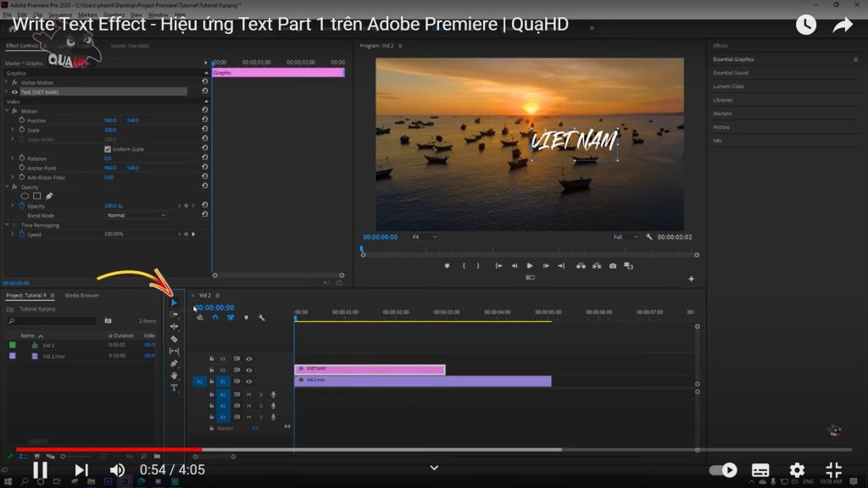Select the Selection tool in the toolbar
The height and width of the screenshot is (488, 868).
174,302
